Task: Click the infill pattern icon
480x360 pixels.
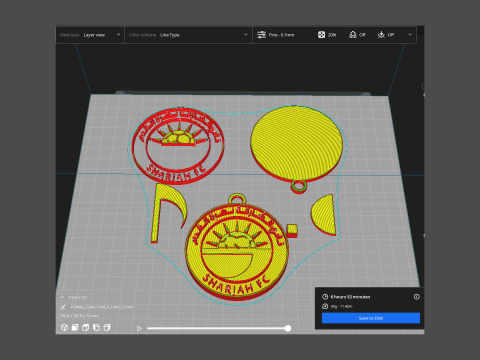Action: coord(321,35)
